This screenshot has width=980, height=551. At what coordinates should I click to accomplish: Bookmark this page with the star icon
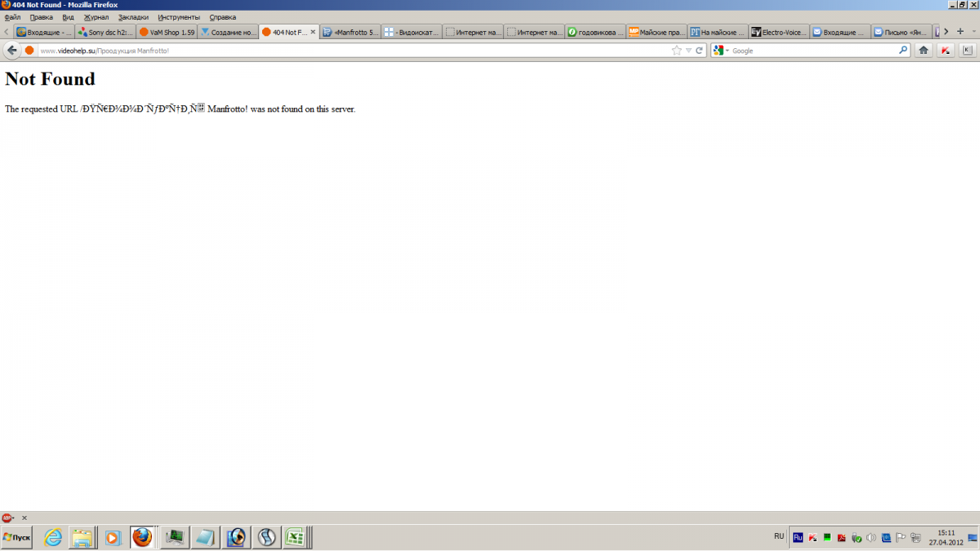(676, 51)
